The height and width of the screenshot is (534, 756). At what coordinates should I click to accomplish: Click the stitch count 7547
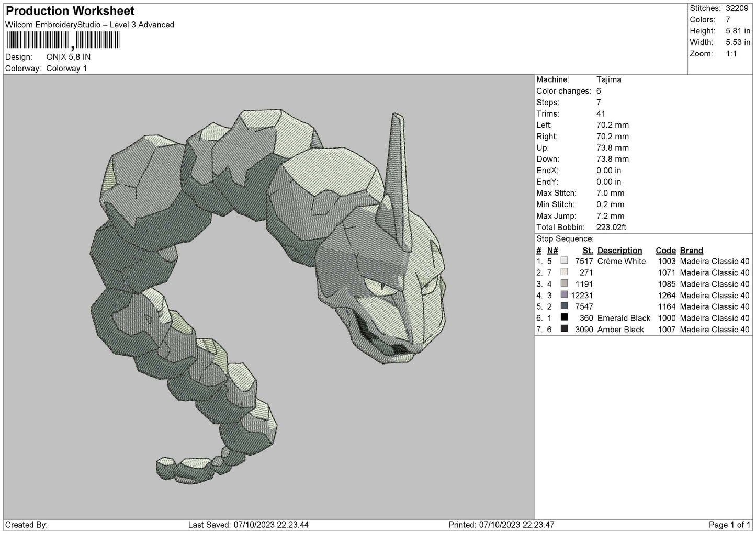tap(584, 307)
